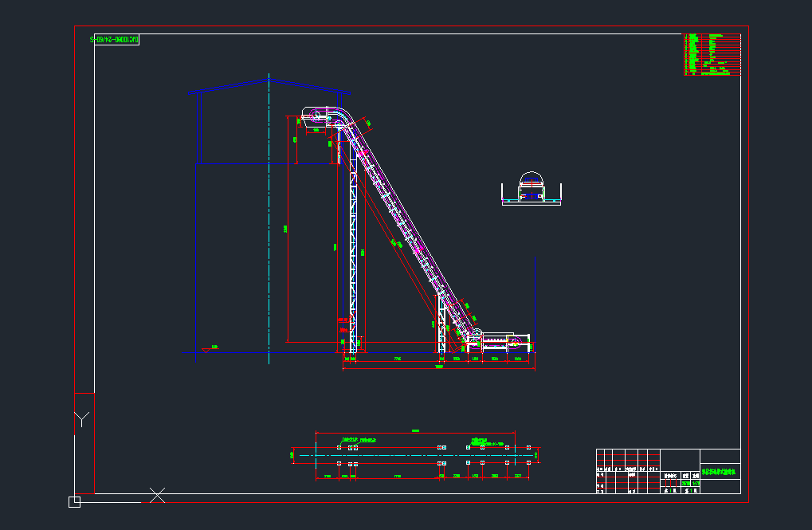Click the red elevation triangle on ground line

(x=206, y=350)
